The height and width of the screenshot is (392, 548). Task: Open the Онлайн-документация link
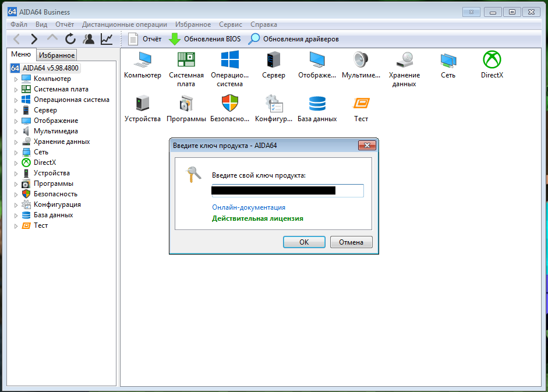pos(249,207)
